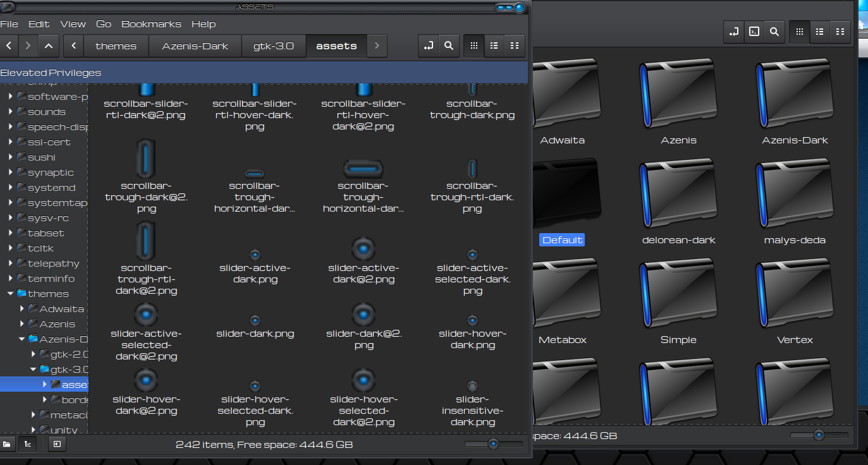Screen dimensions: 868x465
Task: Open the Vertex theme folder icon
Action: [794, 295]
